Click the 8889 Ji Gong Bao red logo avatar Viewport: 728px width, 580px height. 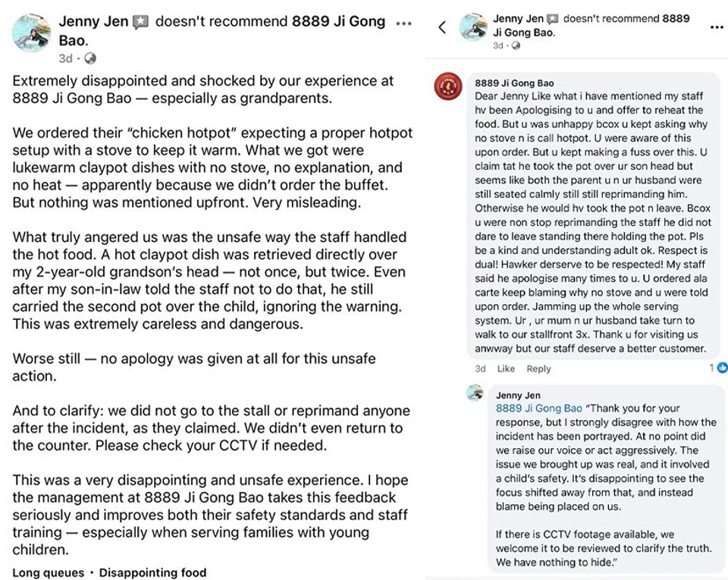448,87
